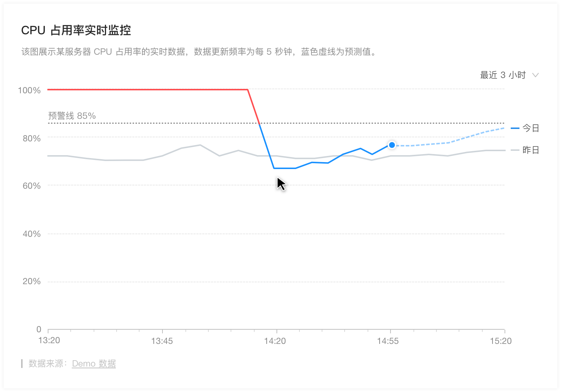
Task: Click the blue current data point dot
Action: coord(392,145)
